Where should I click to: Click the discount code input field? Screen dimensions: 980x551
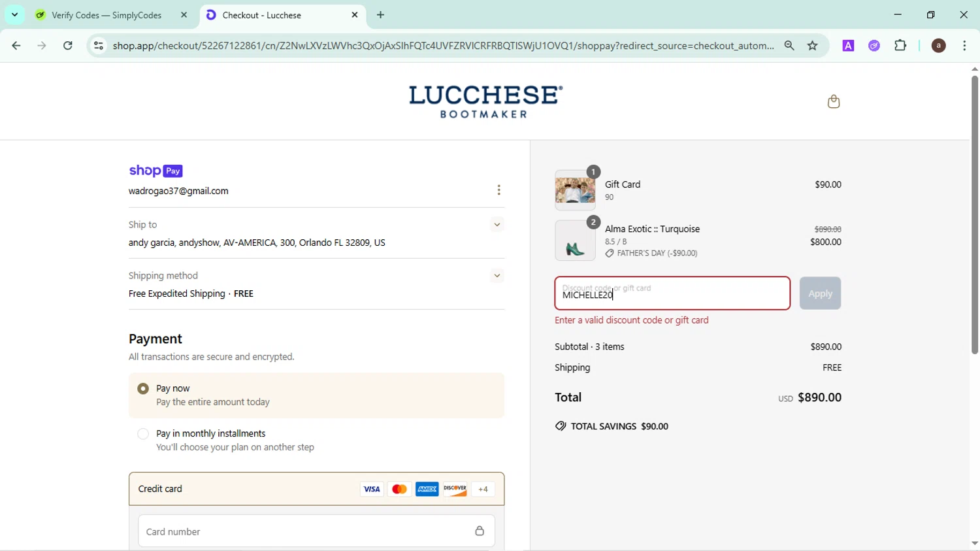(x=672, y=293)
